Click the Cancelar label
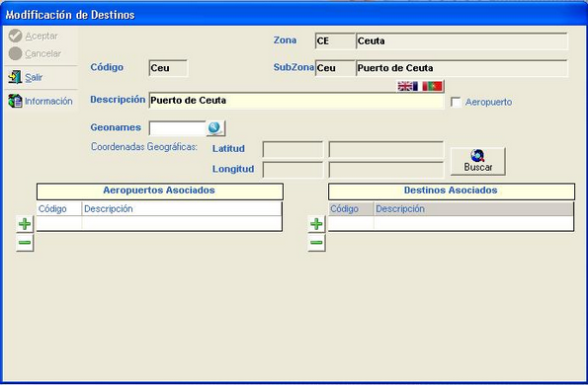The width and height of the screenshot is (588, 385). (x=43, y=54)
